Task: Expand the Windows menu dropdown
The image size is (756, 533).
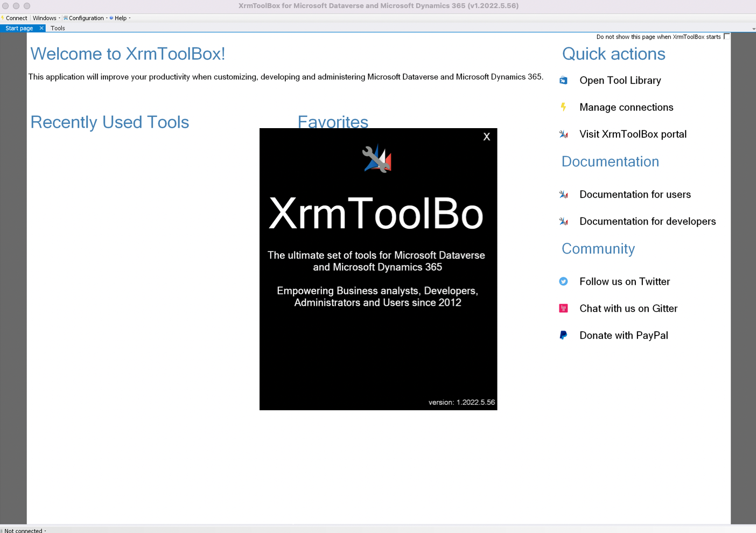Action: [46, 18]
